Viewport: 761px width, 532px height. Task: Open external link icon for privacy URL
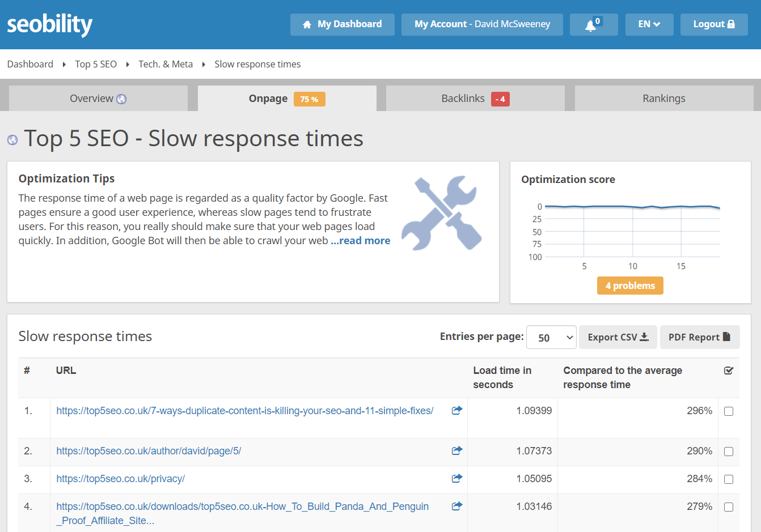[457, 478]
